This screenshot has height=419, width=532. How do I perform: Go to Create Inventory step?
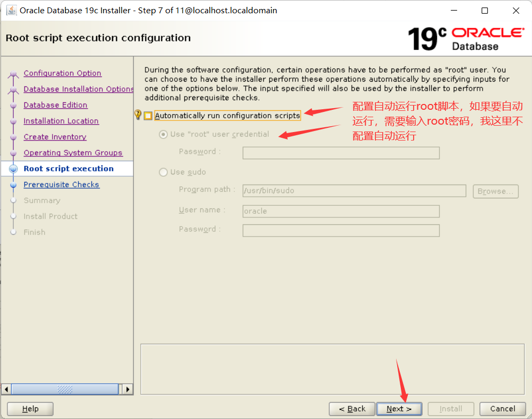coord(55,137)
